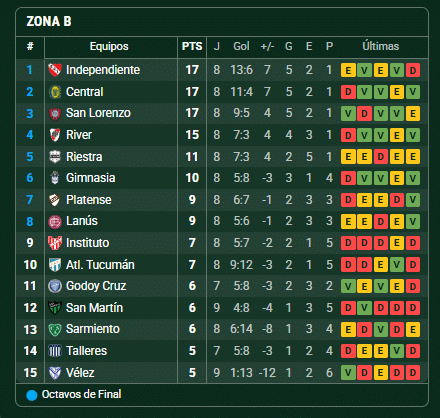Click the blue Octavos de Final legend dot
Image resolution: width=440 pixels, height=418 pixels.
tap(32, 395)
